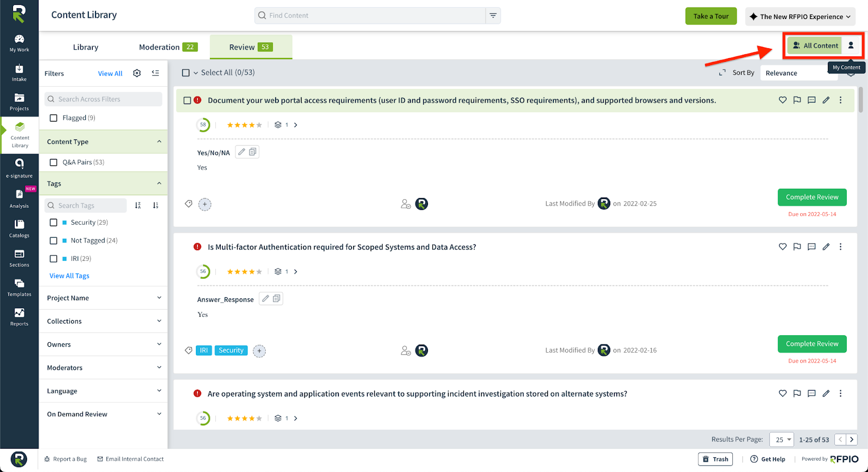Favorite the Multi-factor Authentication question

tap(782, 247)
